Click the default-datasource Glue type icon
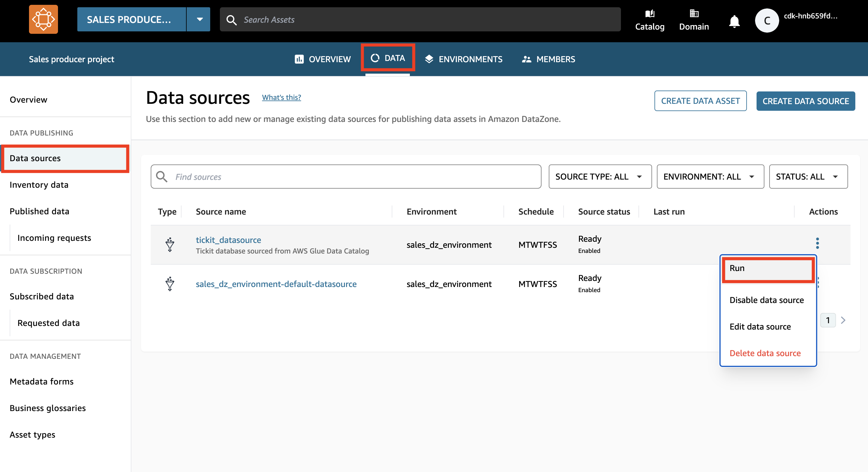 pyautogui.click(x=170, y=284)
